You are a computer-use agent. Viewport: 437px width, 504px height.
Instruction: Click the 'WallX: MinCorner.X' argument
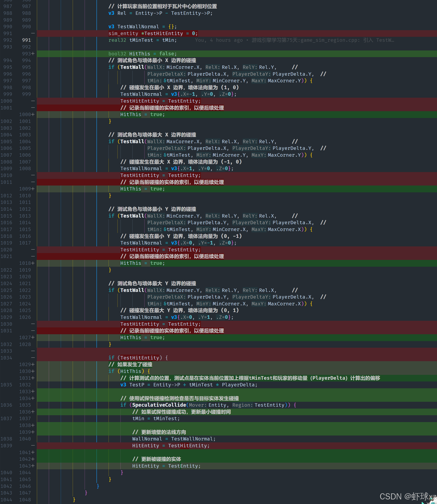(x=174, y=67)
